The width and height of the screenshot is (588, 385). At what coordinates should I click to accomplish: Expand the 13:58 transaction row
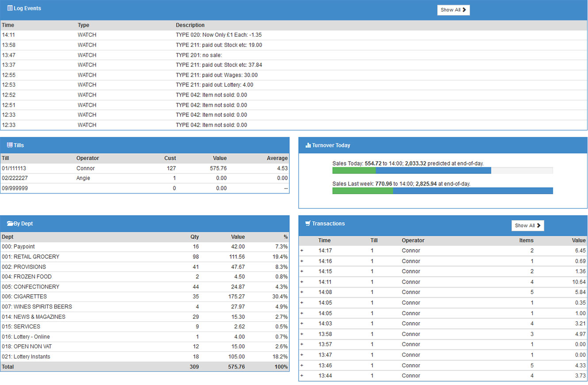click(302, 334)
